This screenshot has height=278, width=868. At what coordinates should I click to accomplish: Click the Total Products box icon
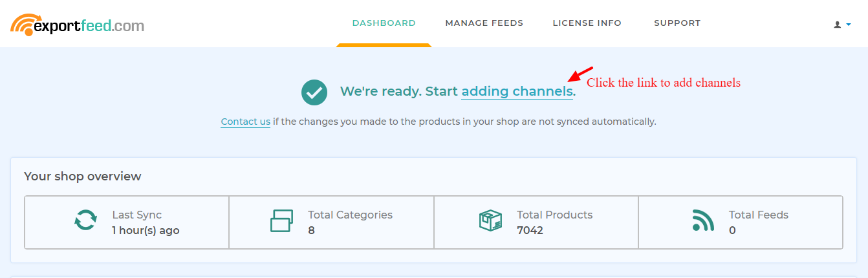[x=490, y=220]
